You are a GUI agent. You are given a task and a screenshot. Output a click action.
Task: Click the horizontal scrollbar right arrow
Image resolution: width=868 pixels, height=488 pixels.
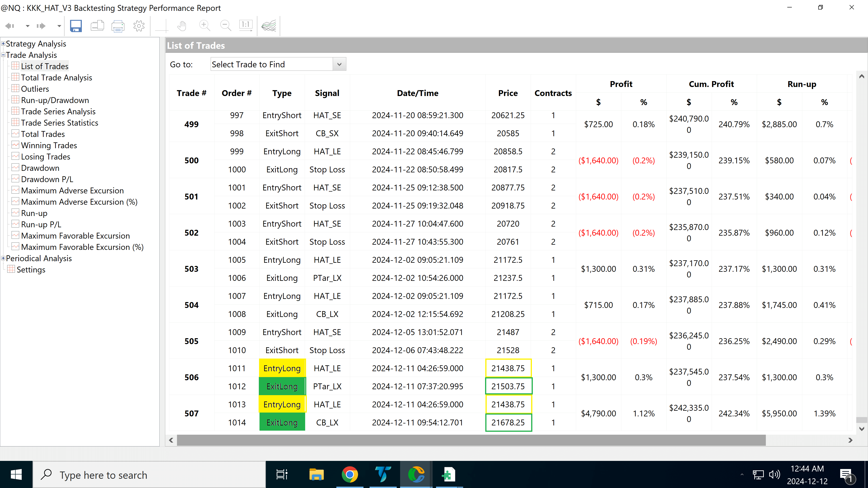[850, 440]
